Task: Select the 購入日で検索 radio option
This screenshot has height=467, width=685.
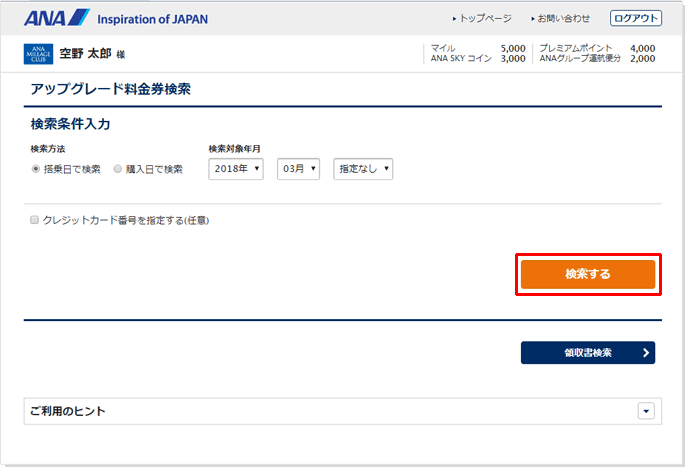Action: click(118, 169)
